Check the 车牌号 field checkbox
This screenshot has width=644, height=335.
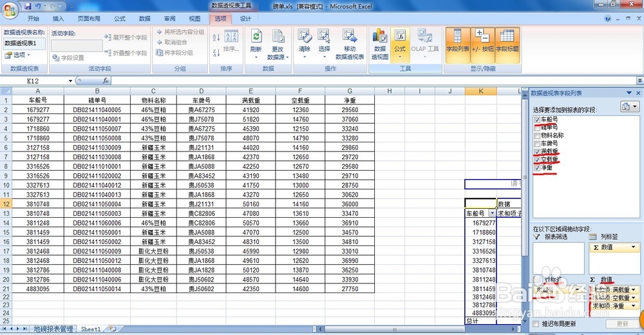[x=537, y=144]
